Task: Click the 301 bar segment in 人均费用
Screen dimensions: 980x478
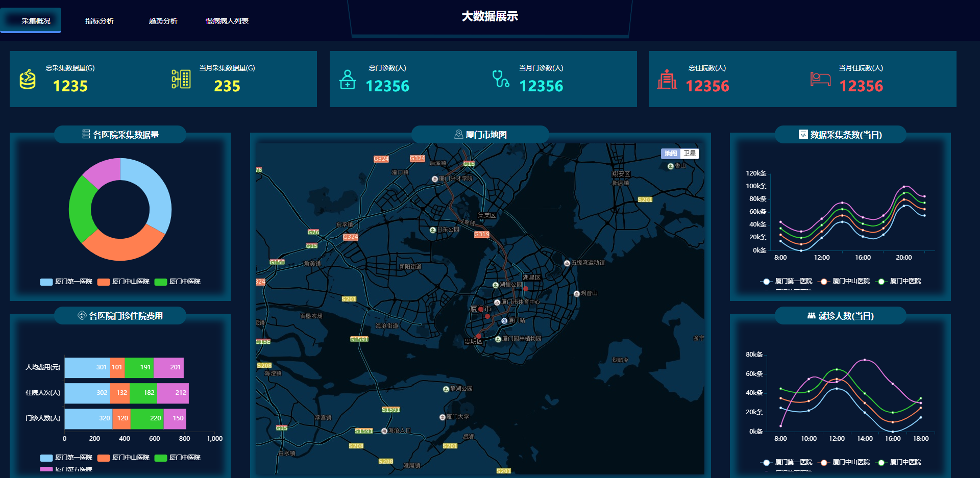Action: pyautogui.click(x=87, y=367)
